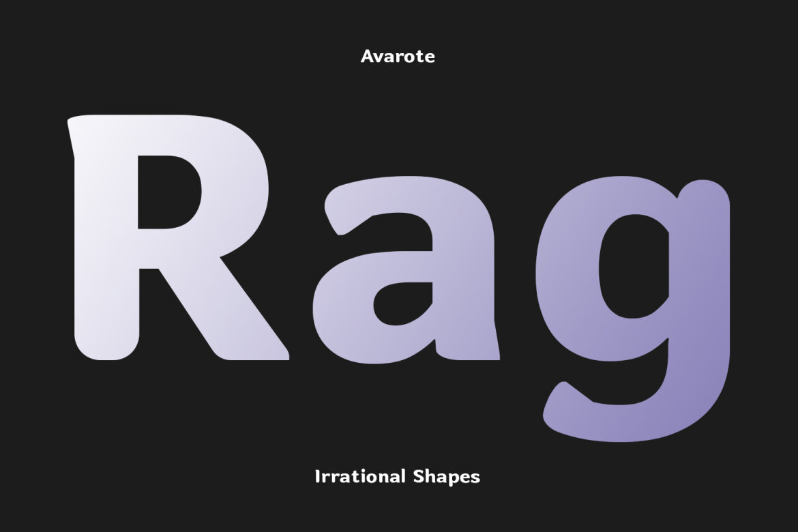Image resolution: width=798 pixels, height=532 pixels.
Task: Click the Avarote title text
Action: 398,56
